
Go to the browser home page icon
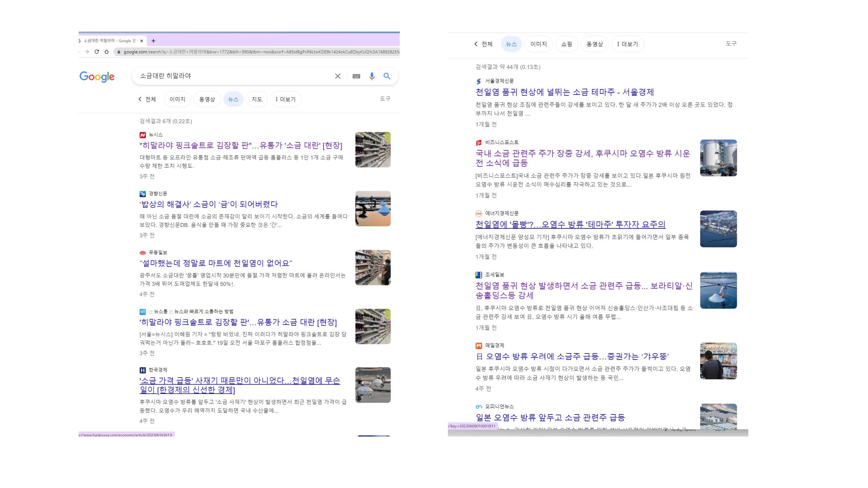[x=106, y=52]
